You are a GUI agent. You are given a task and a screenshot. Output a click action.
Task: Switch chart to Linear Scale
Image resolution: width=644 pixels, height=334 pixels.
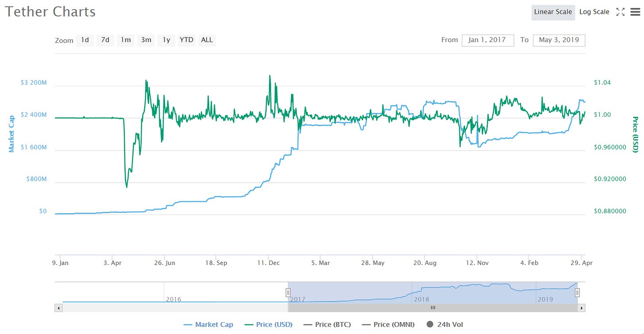pos(553,12)
